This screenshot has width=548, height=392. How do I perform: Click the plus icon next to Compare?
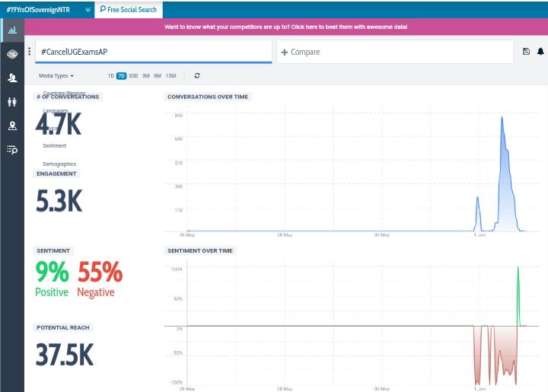point(285,52)
